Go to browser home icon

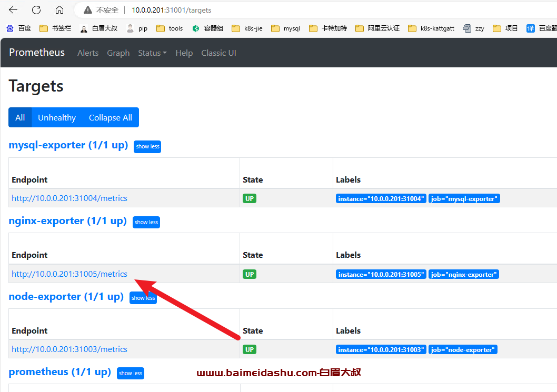point(59,10)
